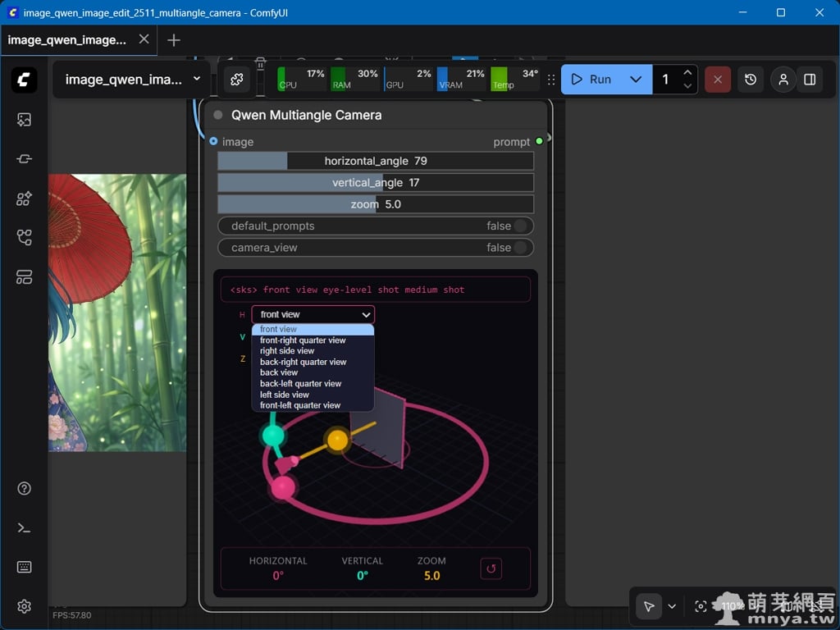Adjust the horizontal_angle slider
The width and height of the screenshot is (840, 630).
(375, 161)
